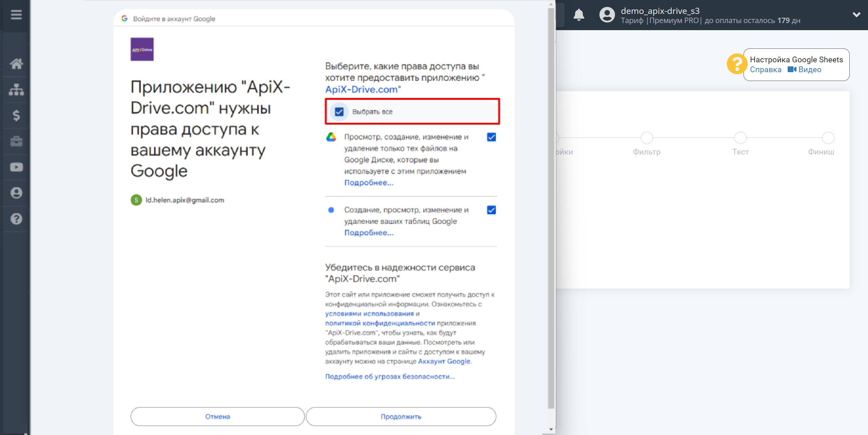This screenshot has width=868, height=435.
Task: Click the Google Drive icon beside permission
Action: point(331,137)
